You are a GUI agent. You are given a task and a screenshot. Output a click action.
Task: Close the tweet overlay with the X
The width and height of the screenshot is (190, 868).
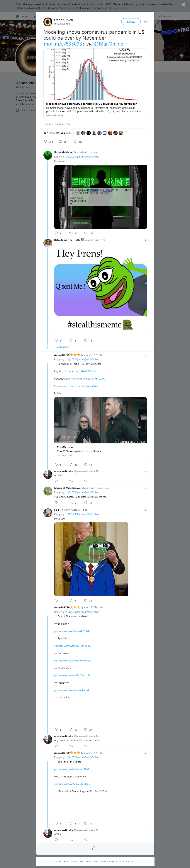point(183,5)
